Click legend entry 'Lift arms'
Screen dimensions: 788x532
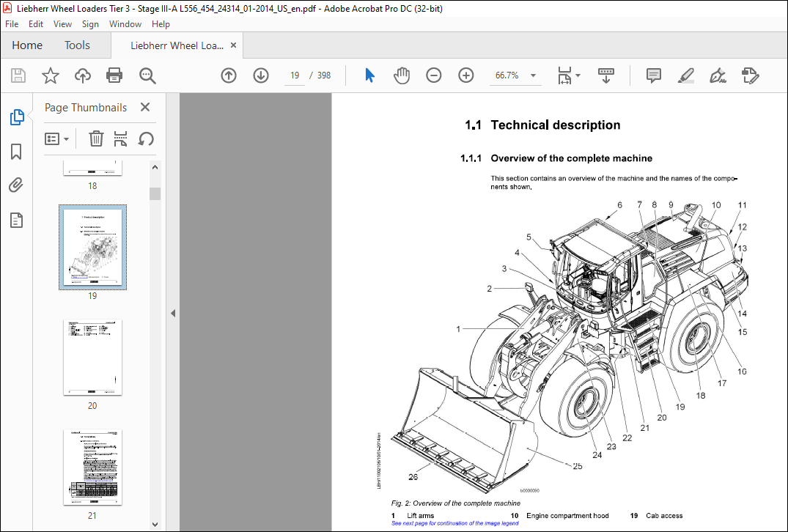pos(421,515)
